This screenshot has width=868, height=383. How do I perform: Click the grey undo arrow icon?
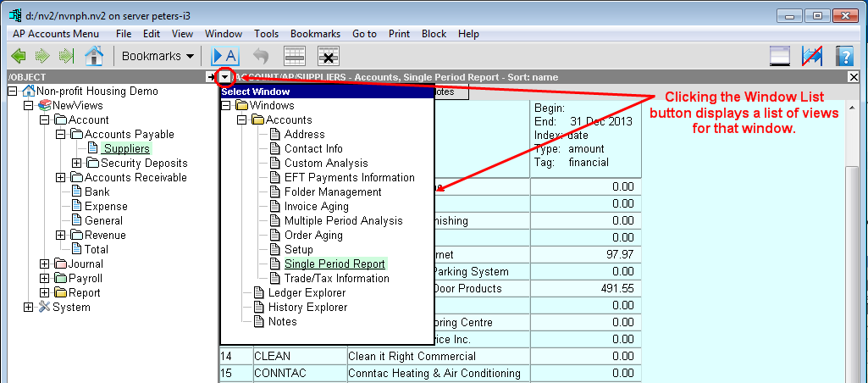260,56
